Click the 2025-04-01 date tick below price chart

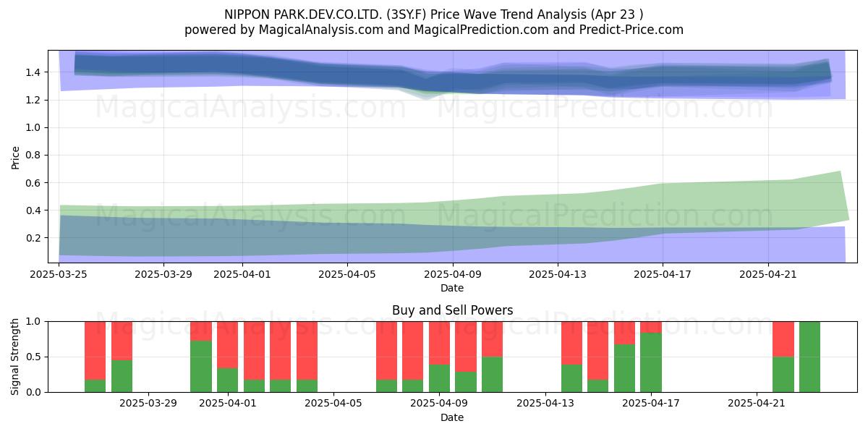click(242, 274)
